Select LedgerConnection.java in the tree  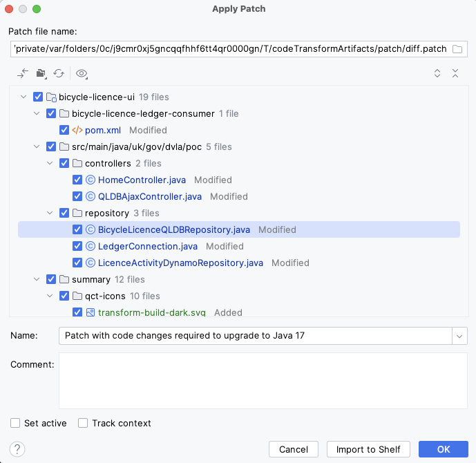point(148,246)
